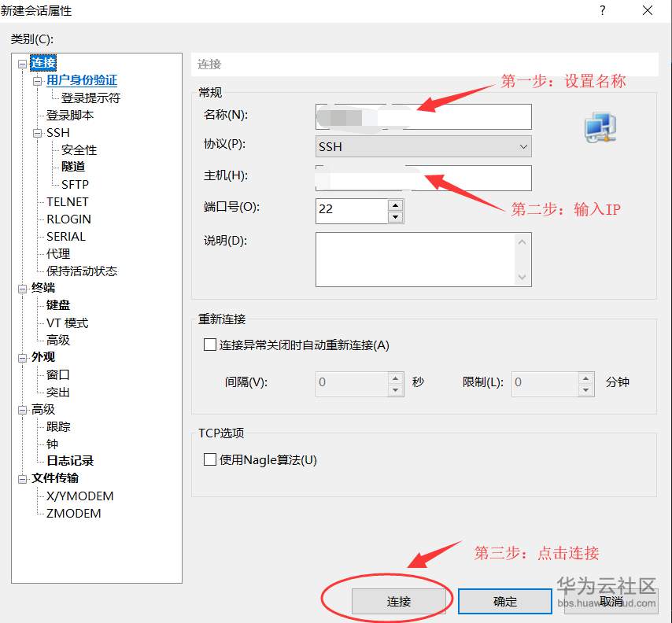Select SFTP tree item
Screen dimensions: 672x623
pyautogui.click(x=75, y=185)
